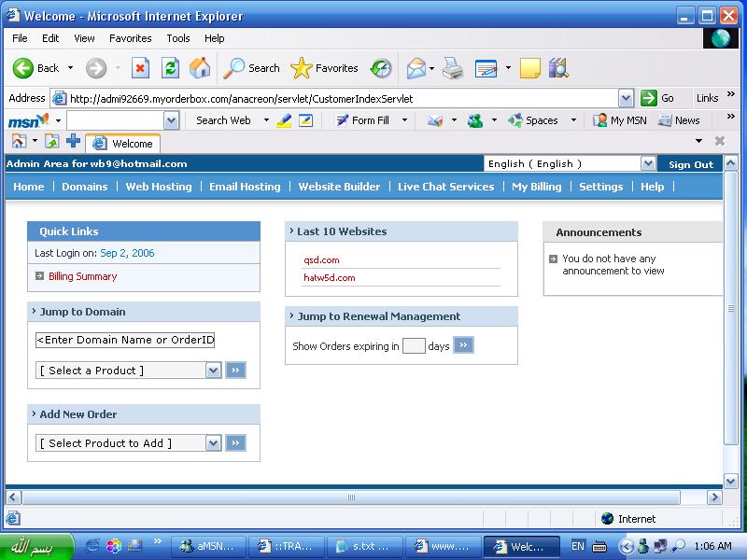Screen dimensions: 747x560
Task: Open the Web Hosting menu
Action: [x=159, y=187]
